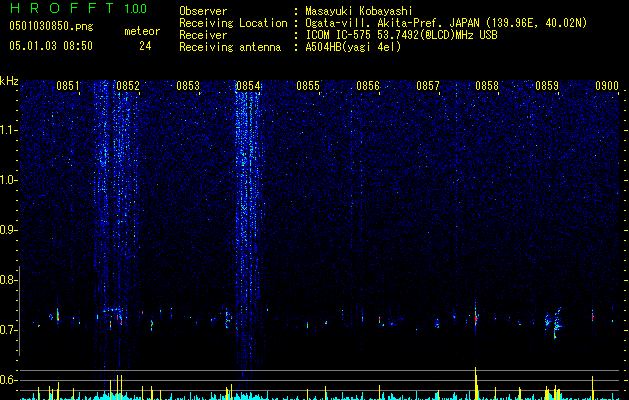Image resolution: width=629 pixels, height=400 pixels.
Task: Select the version number 1.00
Action: [135, 9]
